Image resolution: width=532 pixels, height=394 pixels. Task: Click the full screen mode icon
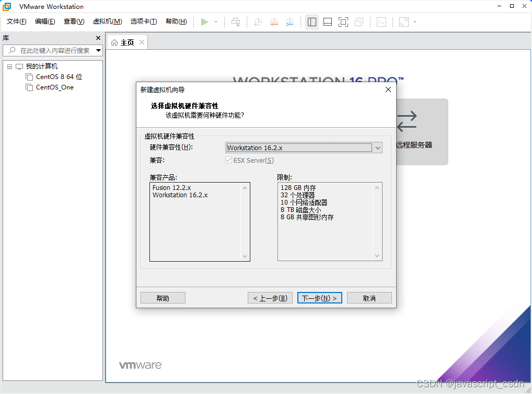pos(343,22)
